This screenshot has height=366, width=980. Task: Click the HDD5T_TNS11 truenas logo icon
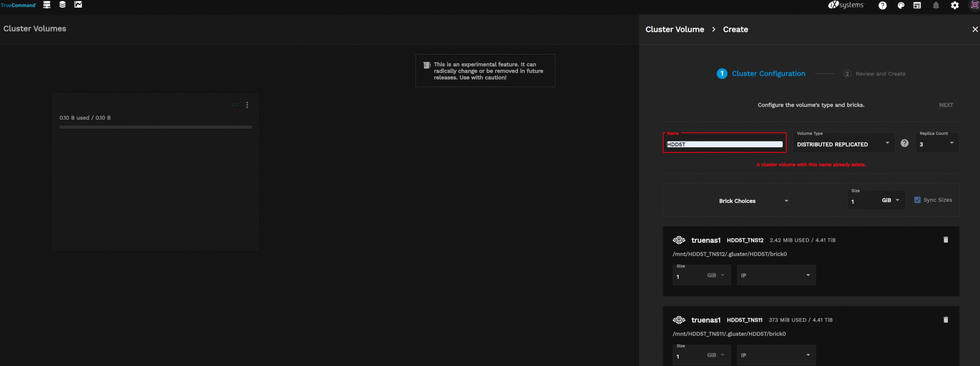pos(679,320)
